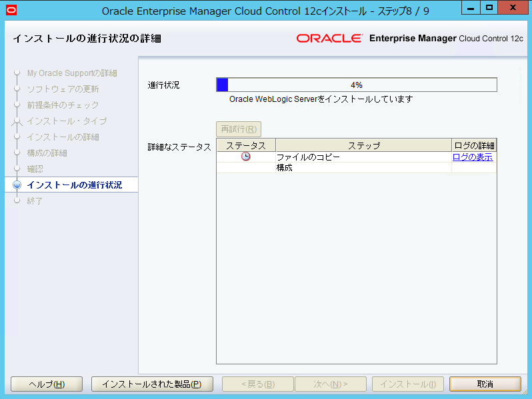Go to 前提条件のチェック step
Image resolution: width=532 pixels, height=399 pixels.
63,105
